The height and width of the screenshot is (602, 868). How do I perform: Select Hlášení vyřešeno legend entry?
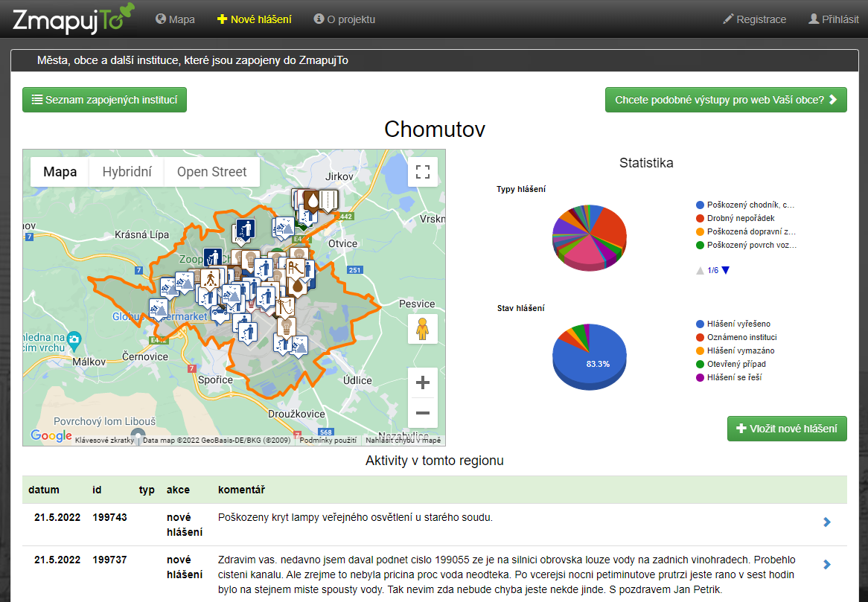pyautogui.click(x=733, y=324)
